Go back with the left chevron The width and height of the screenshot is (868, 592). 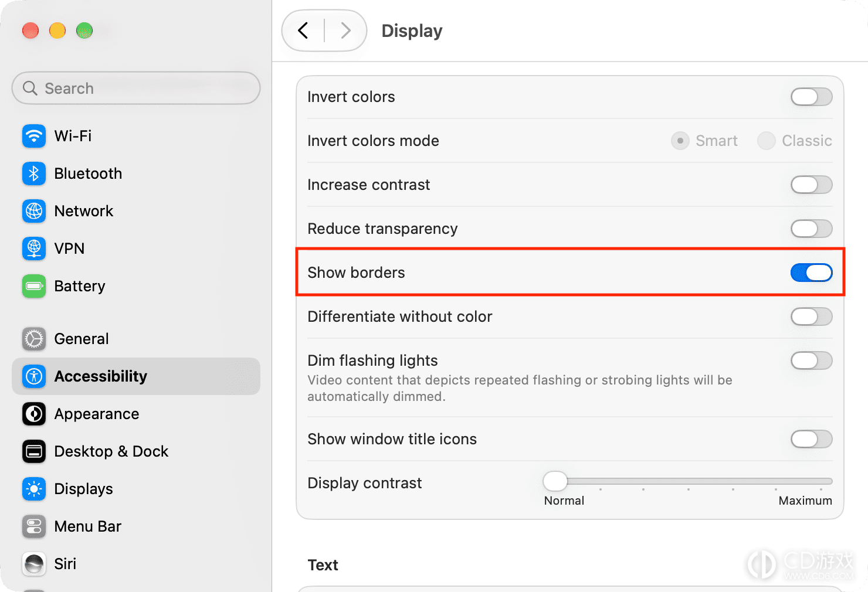click(303, 30)
